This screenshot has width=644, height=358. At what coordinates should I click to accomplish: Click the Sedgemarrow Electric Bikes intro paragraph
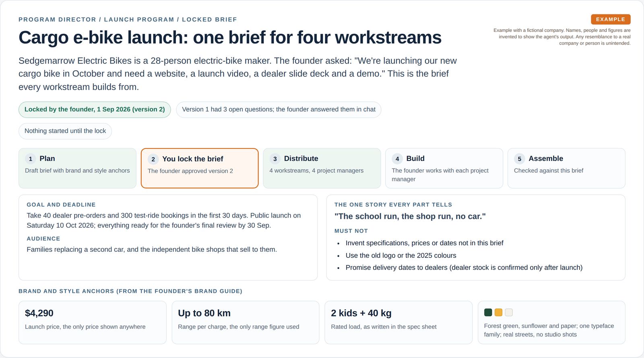tap(237, 74)
